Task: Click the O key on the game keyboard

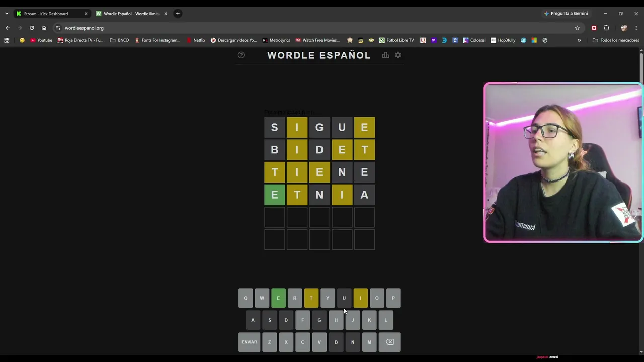Action: click(x=377, y=298)
